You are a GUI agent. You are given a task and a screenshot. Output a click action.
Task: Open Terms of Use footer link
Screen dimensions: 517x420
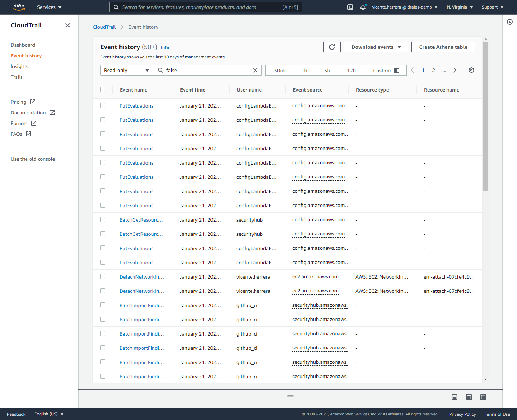point(497,414)
